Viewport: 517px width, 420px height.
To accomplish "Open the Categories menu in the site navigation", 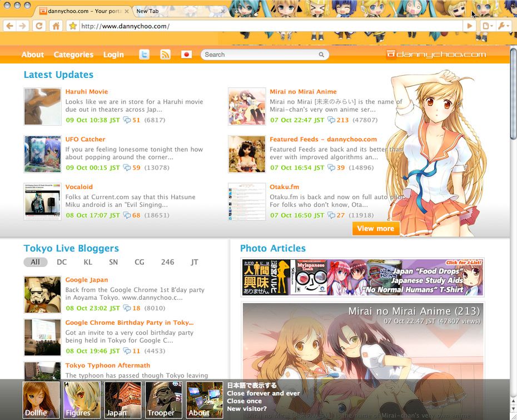I will (x=73, y=55).
